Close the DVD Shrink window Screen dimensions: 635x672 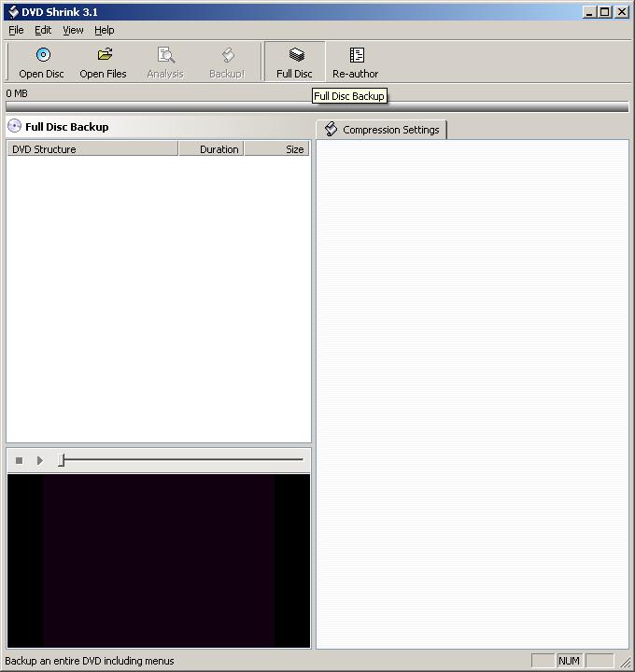pos(622,12)
